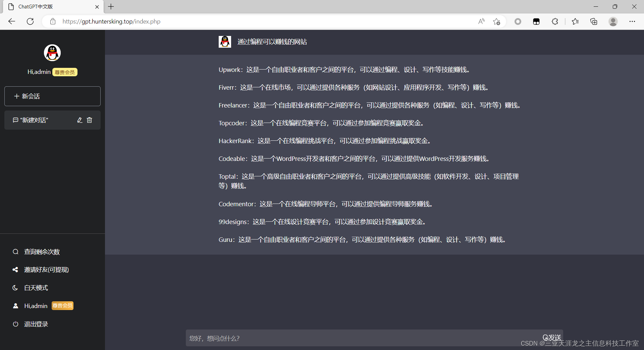The image size is (644, 350).
Task: Click the Toptal answer line
Action: (x=369, y=181)
